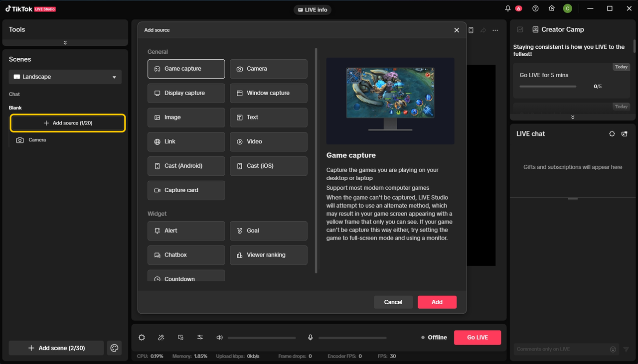The image size is (638, 364).
Task: Open the LIVE center home icon
Action: 551,8
